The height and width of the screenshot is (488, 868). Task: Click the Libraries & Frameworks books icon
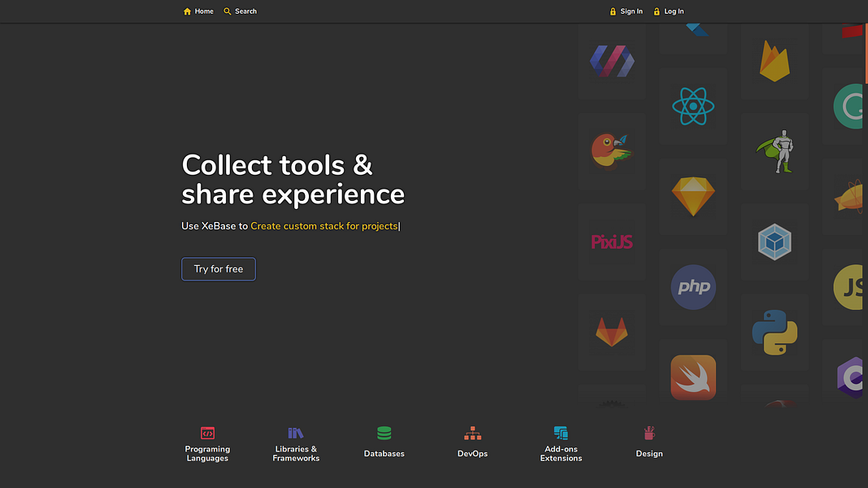pos(296,434)
